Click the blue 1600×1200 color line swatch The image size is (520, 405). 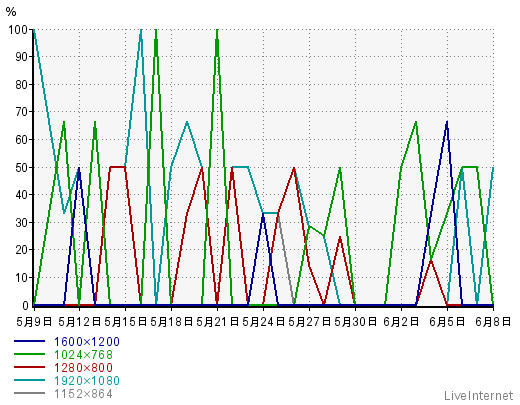tap(29, 341)
